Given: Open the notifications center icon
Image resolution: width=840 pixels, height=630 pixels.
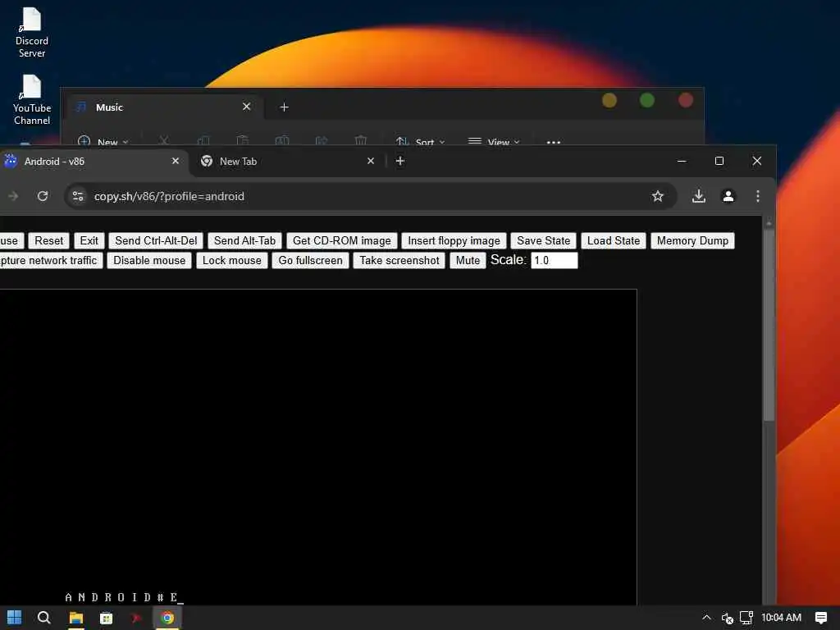Looking at the screenshot, I should pos(820,618).
